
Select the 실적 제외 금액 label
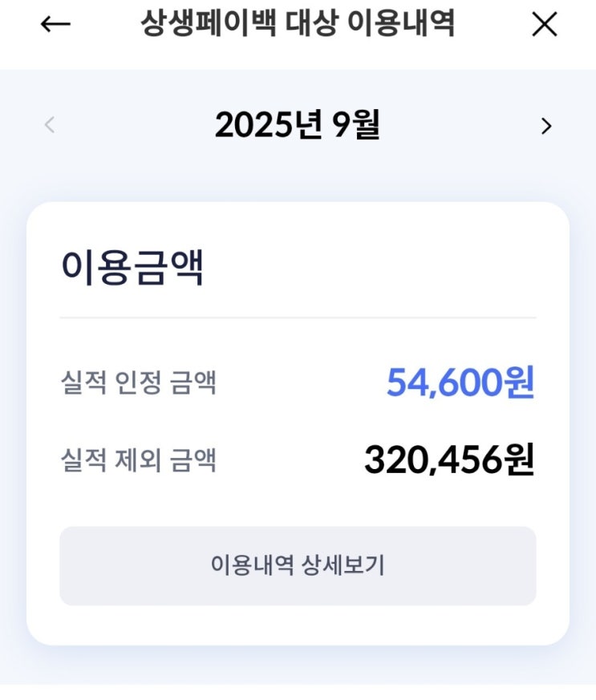(x=139, y=460)
